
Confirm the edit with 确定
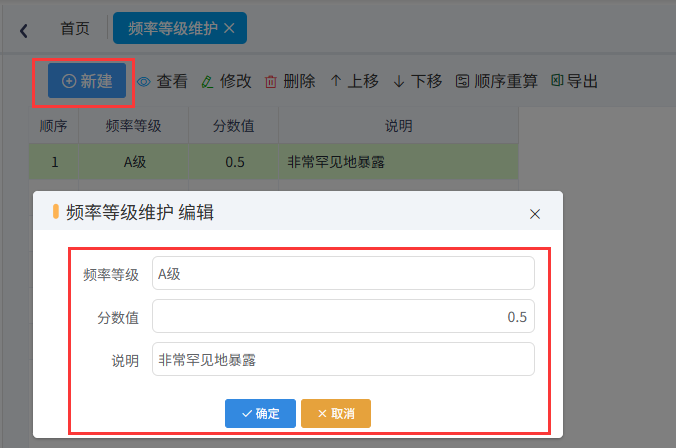coord(260,414)
